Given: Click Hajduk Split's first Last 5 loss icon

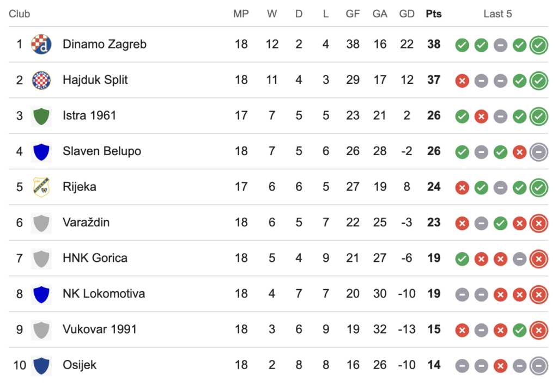Looking at the screenshot, I should coord(462,81).
